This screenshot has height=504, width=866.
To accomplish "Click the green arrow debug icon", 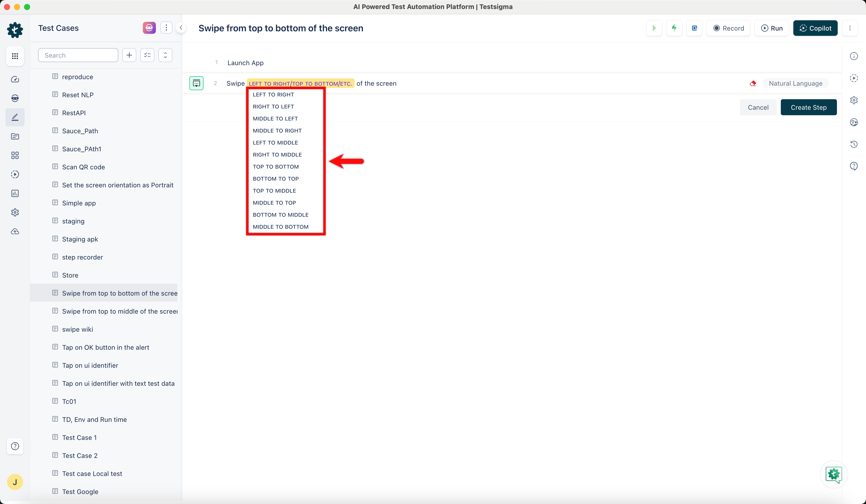I will (x=654, y=28).
